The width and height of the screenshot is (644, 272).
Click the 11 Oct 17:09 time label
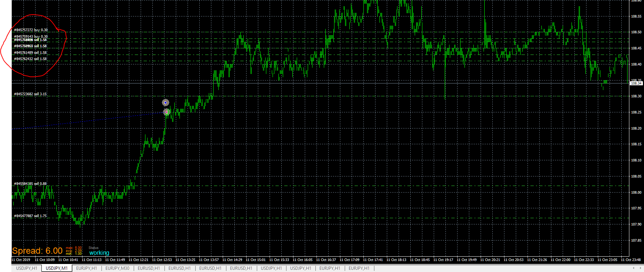click(x=349, y=260)
